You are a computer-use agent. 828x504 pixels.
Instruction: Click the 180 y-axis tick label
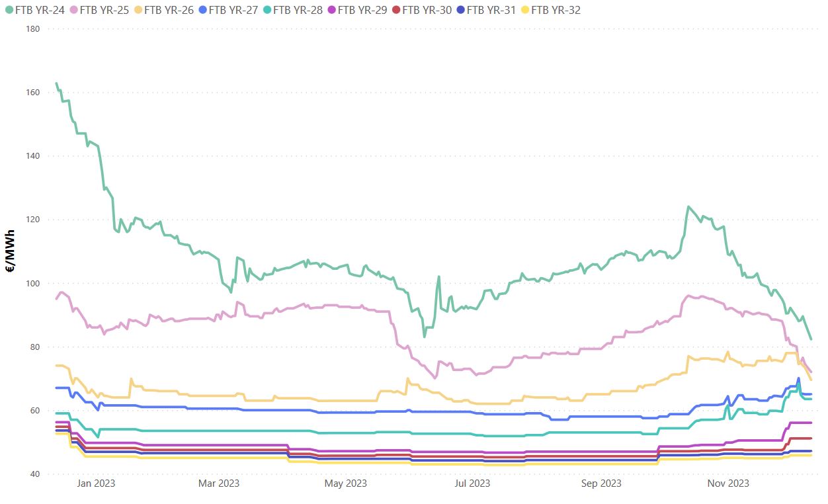click(x=33, y=29)
